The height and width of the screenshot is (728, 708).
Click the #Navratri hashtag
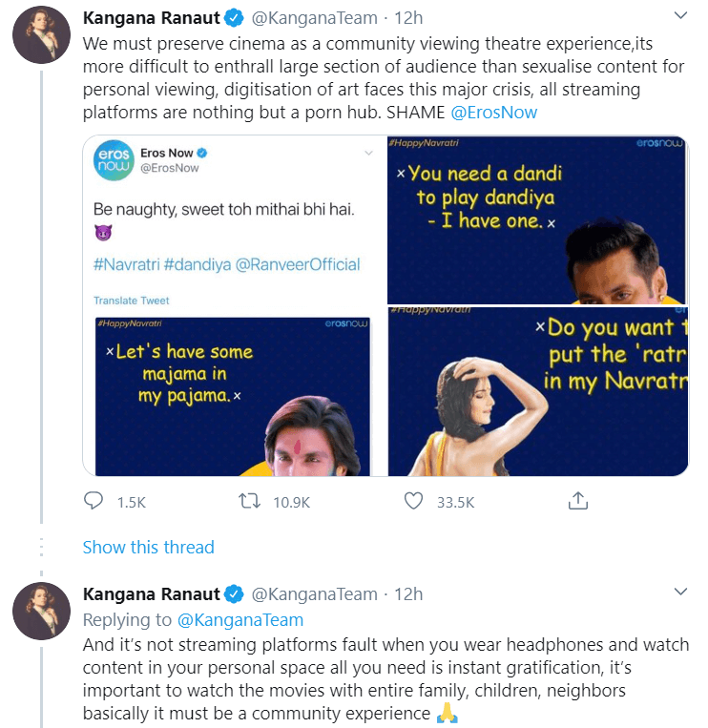(x=126, y=264)
